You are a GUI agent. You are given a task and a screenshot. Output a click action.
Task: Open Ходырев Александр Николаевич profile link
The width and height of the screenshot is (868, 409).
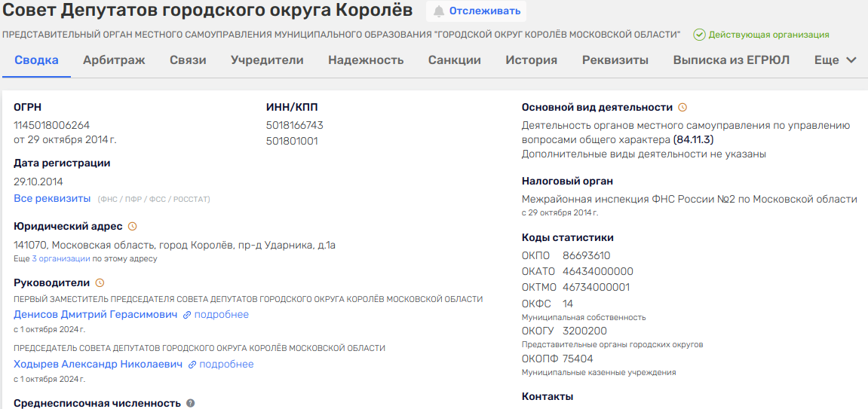(x=98, y=364)
